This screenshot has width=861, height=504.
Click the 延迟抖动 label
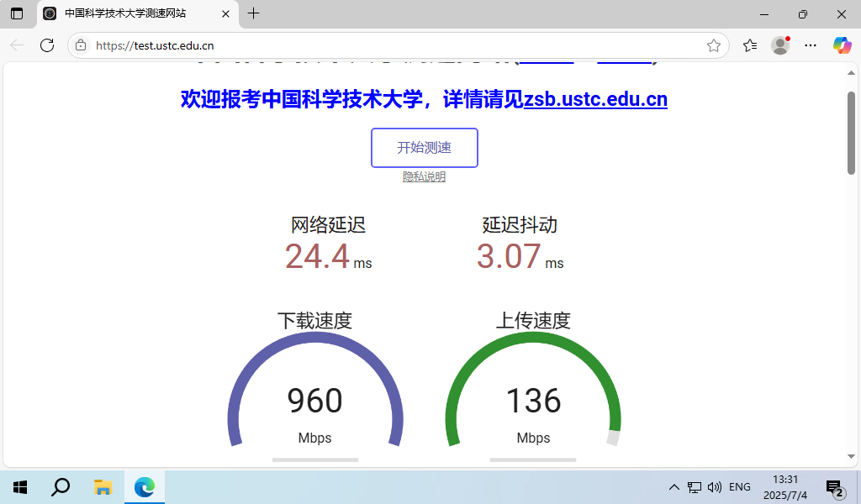tap(520, 225)
